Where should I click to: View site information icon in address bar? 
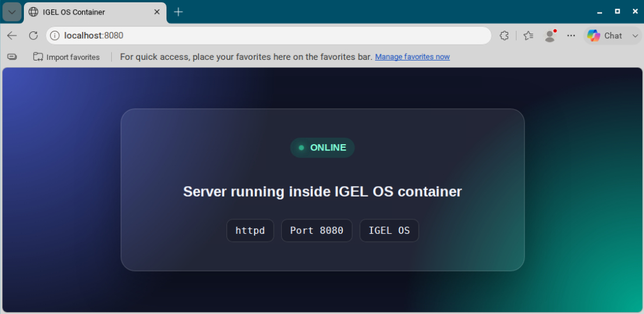pyautogui.click(x=55, y=35)
